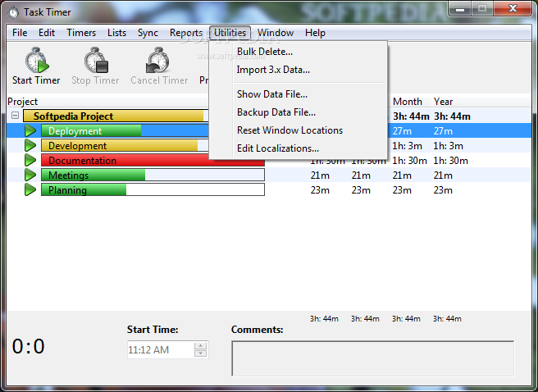
Task: Open the Edit menu
Action: [47, 33]
